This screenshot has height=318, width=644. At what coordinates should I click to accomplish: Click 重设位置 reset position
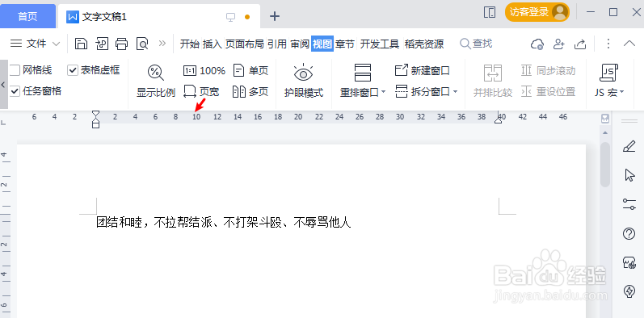point(549,91)
